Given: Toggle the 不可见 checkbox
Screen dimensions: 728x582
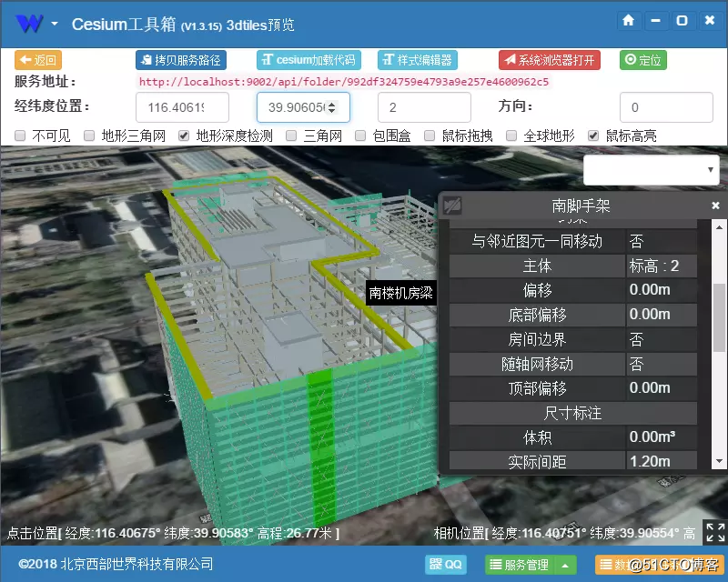Looking at the screenshot, I should [x=20, y=135].
